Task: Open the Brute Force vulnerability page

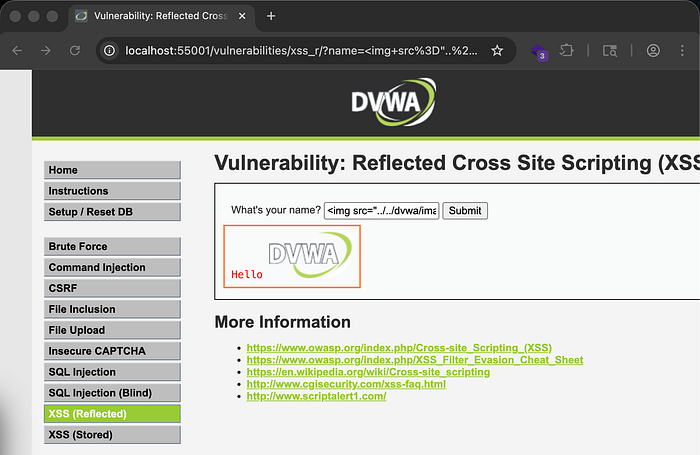Action: (112, 246)
